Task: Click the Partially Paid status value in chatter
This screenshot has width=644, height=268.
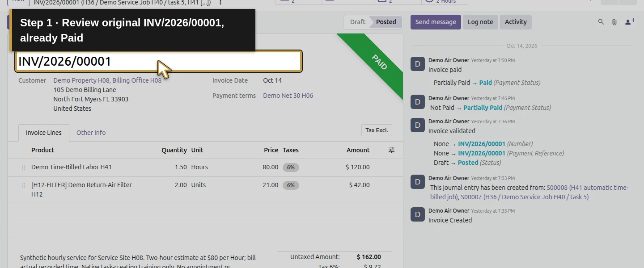Action: 483,108
